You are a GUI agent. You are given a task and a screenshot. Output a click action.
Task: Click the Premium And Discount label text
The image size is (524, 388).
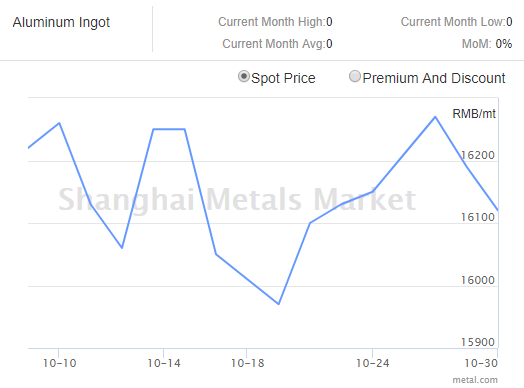click(434, 78)
